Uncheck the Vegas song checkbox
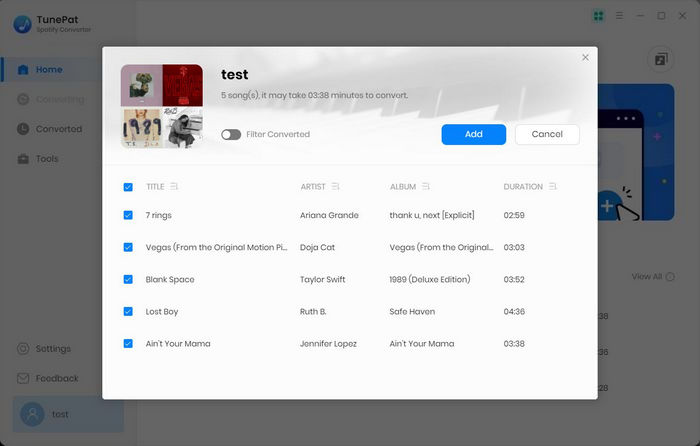Screen dimensions: 700x446 128,247
